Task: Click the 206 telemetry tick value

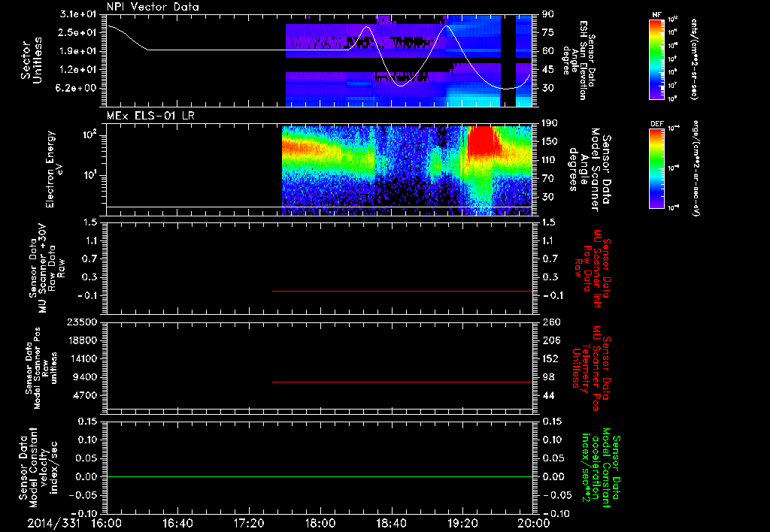Action: pos(550,340)
